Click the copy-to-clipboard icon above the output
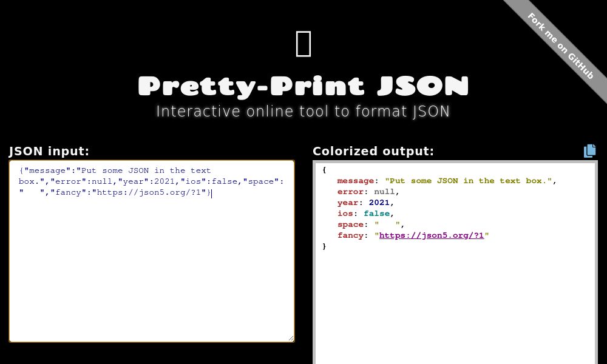Viewport: 607px width, 364px height. click(589, 150)
